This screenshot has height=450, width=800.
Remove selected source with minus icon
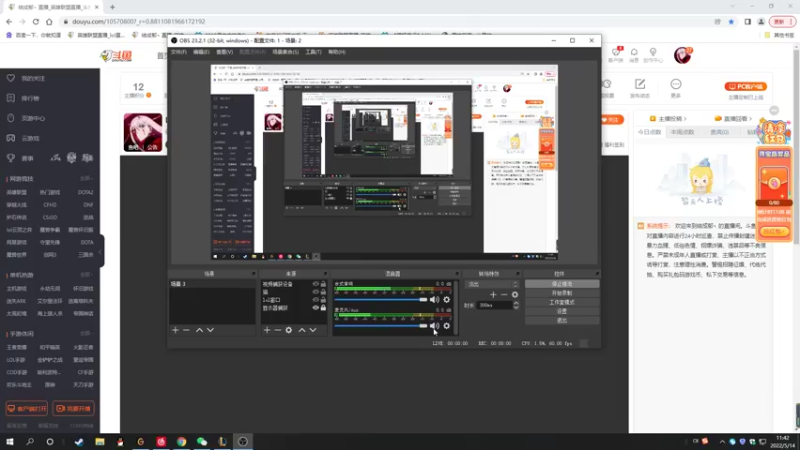pos(278,330)
